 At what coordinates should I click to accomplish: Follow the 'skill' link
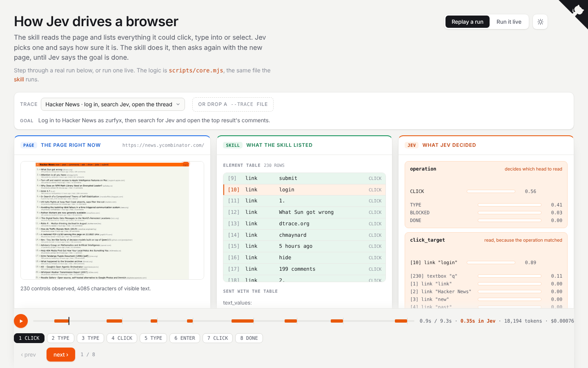(x=19, y=79)
